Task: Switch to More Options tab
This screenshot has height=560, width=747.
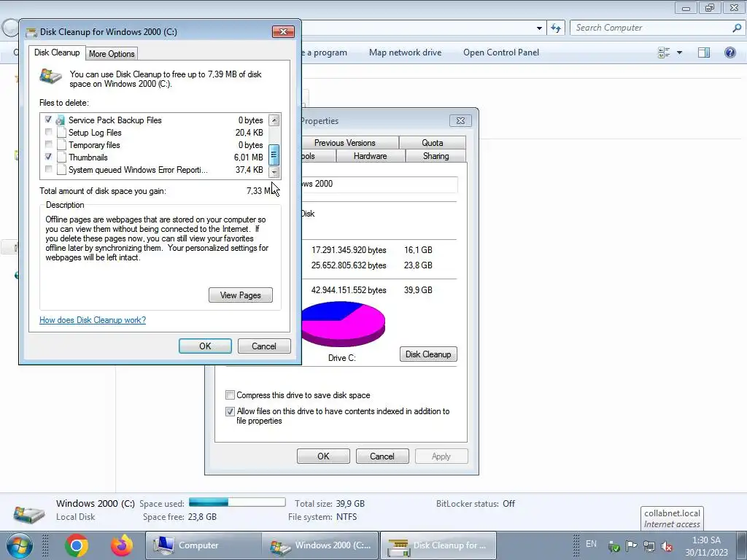Action: 112,54
